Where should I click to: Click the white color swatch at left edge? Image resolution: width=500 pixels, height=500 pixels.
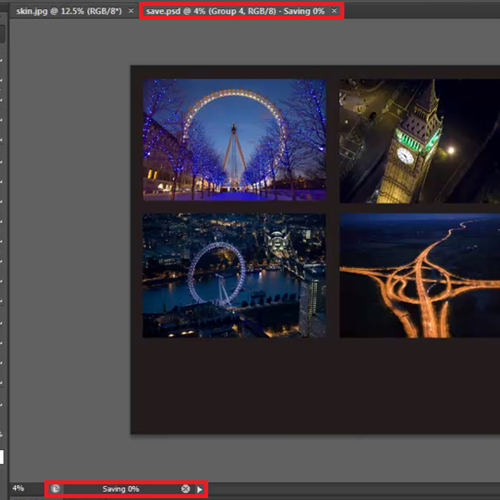point(2,457)
